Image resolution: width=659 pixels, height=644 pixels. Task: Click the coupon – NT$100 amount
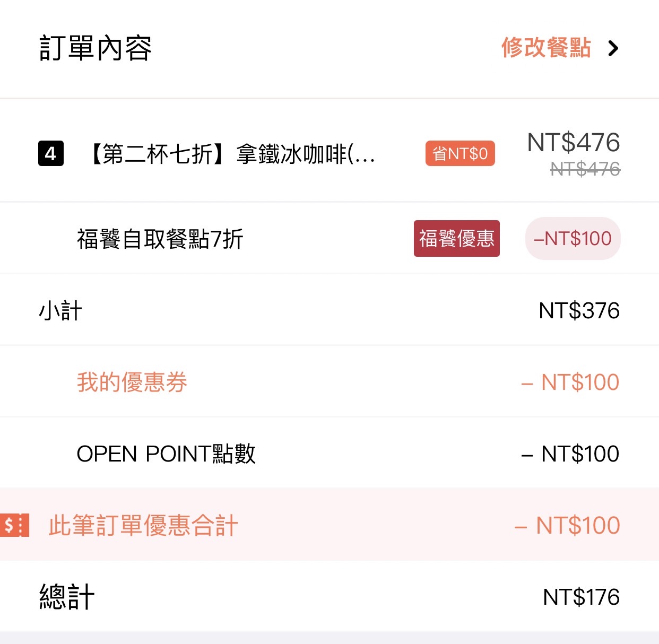(x=570, y=382)
